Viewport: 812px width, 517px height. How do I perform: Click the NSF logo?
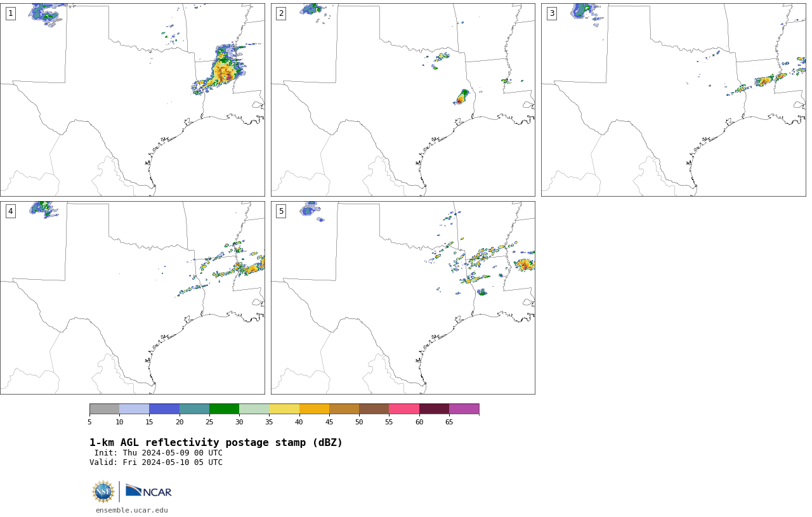pyautogui.click(x=103, y=492)
